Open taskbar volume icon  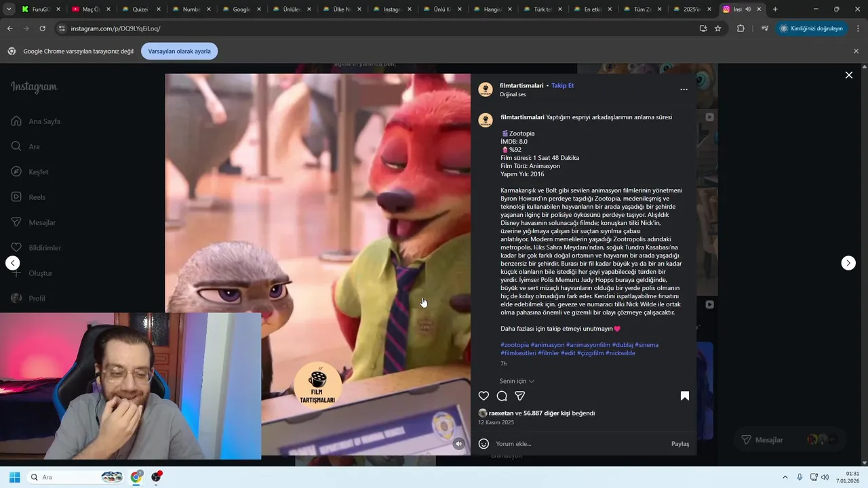[825, 477]
